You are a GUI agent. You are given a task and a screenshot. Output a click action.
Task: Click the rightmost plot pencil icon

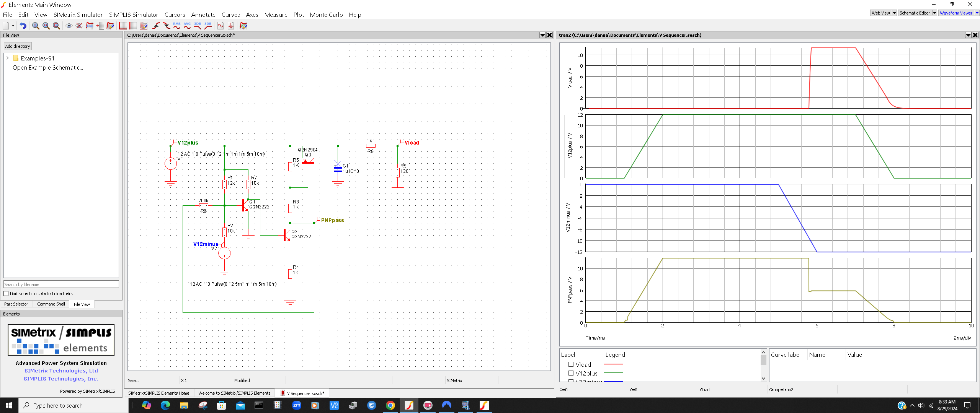click(243, 26)
